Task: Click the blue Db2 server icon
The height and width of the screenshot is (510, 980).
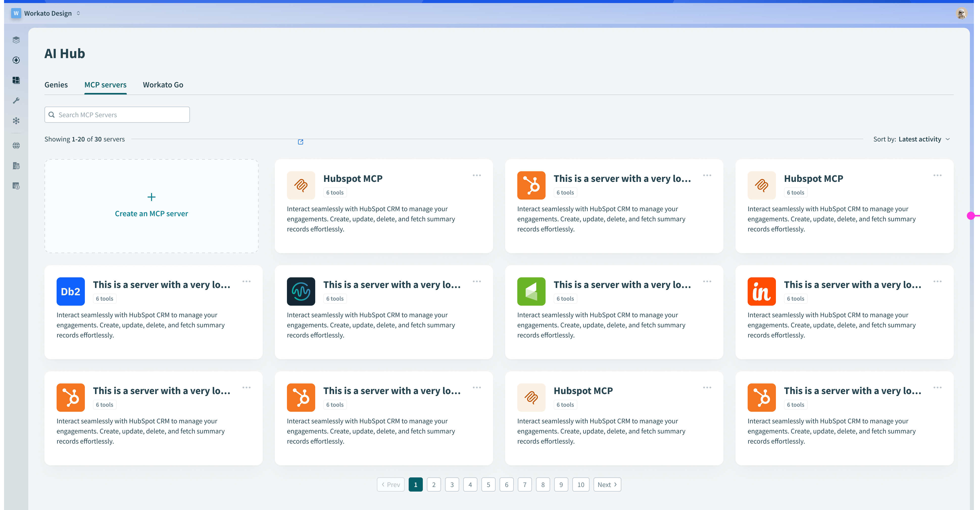Action: [x=71, y=292]
